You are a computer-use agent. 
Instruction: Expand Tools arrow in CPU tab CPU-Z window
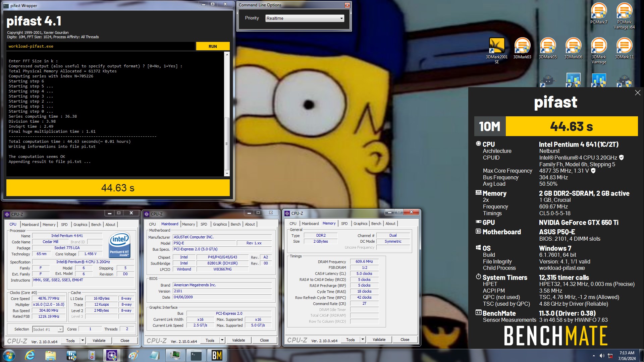[83, 341]
